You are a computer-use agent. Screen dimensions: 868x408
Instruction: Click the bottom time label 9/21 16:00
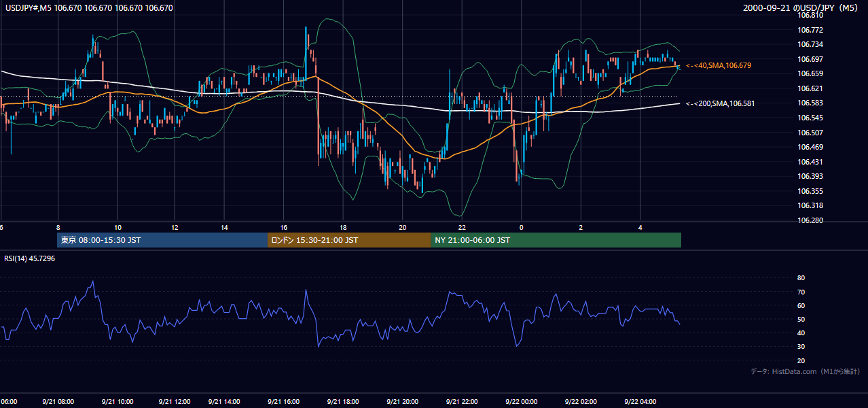pos(283,402)
